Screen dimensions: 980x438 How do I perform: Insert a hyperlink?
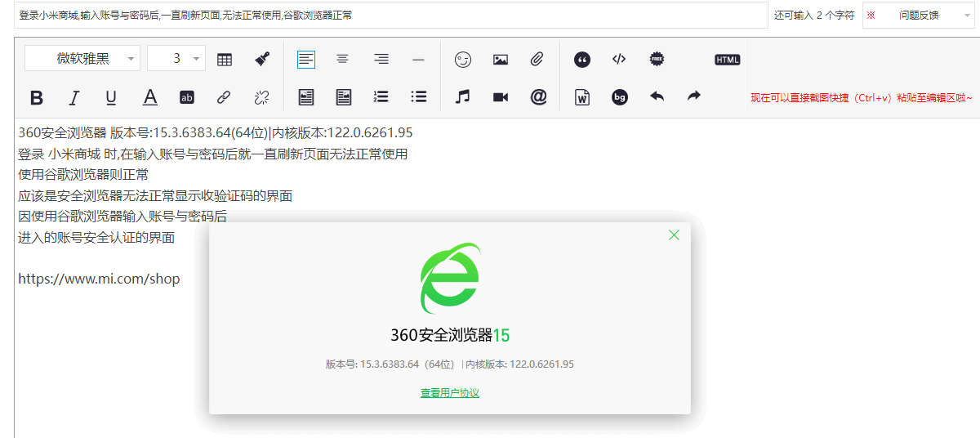tap(224, 97)
